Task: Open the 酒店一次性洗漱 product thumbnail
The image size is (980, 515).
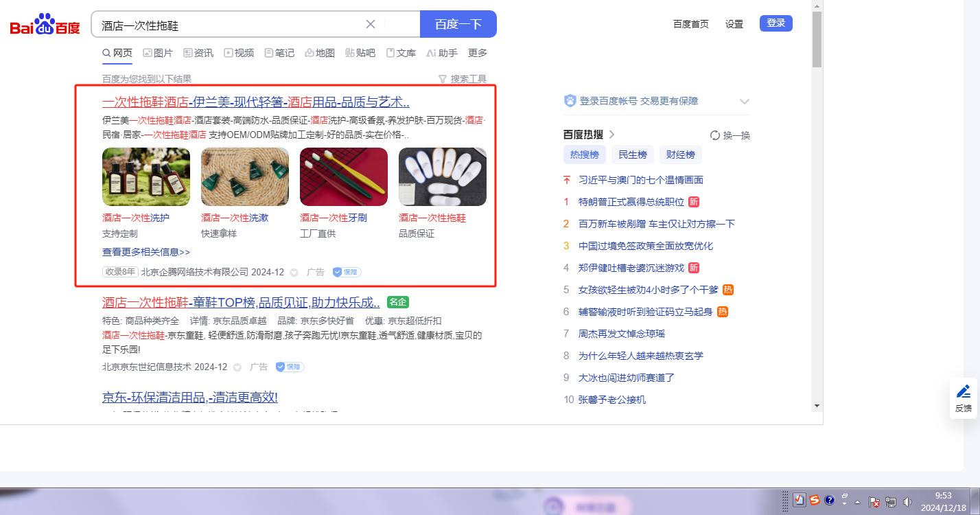Action: (x=245, y=177)
